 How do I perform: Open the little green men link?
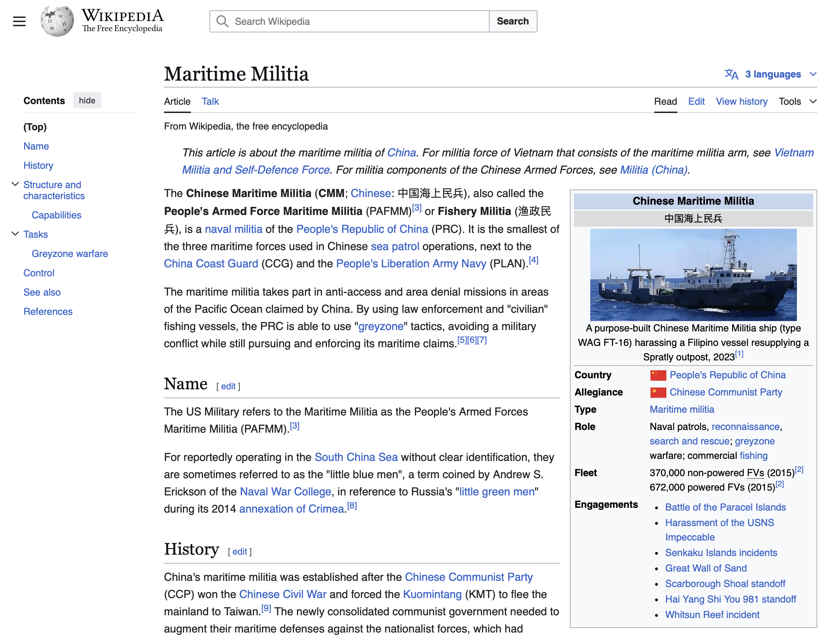point(497,492)
